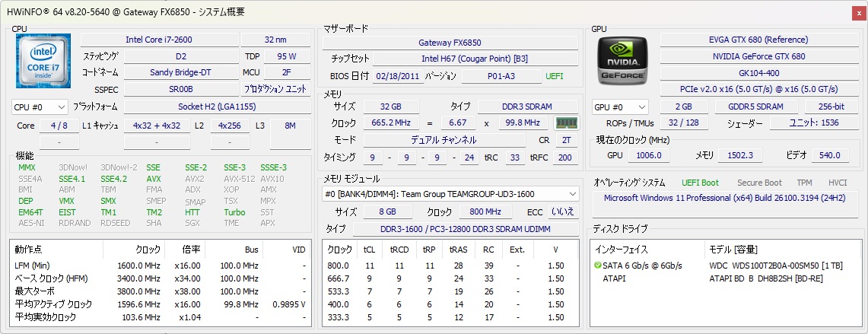Close the system summary window

coord(859,13)
